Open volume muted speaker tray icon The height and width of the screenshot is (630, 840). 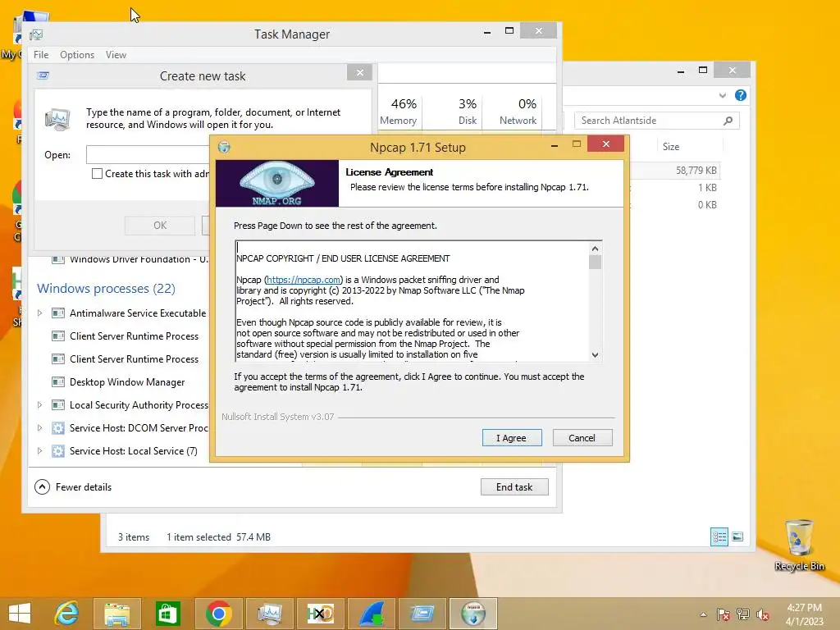click(x=763, y=614)
